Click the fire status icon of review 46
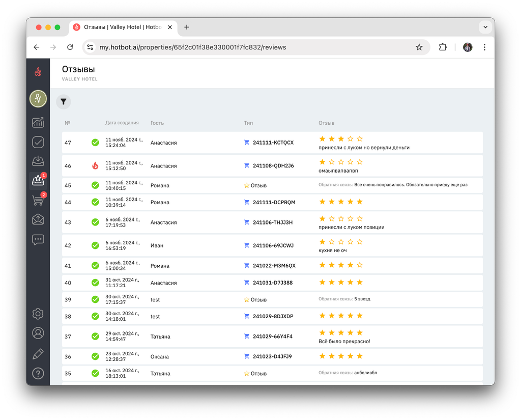 [x=95, y=165]
